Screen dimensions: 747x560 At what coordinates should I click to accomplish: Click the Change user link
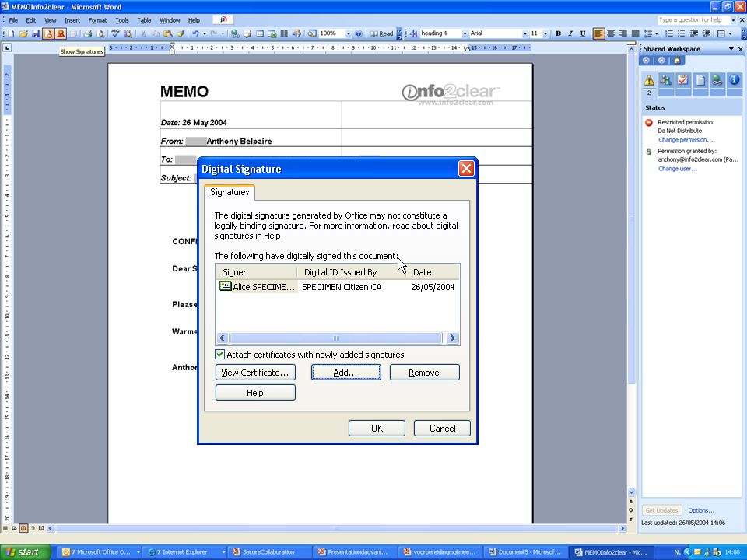point(678,169)
